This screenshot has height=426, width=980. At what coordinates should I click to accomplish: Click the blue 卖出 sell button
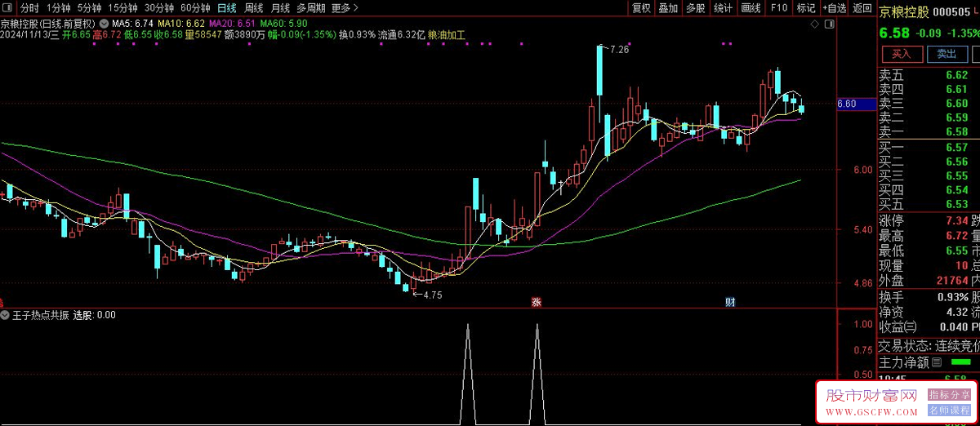click(x=947, y=54)
